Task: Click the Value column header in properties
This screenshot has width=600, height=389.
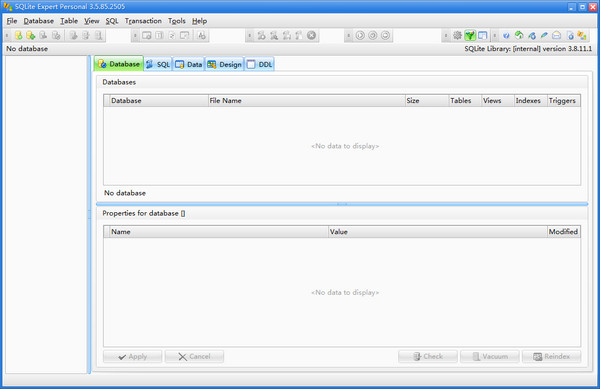Action: 438,232
